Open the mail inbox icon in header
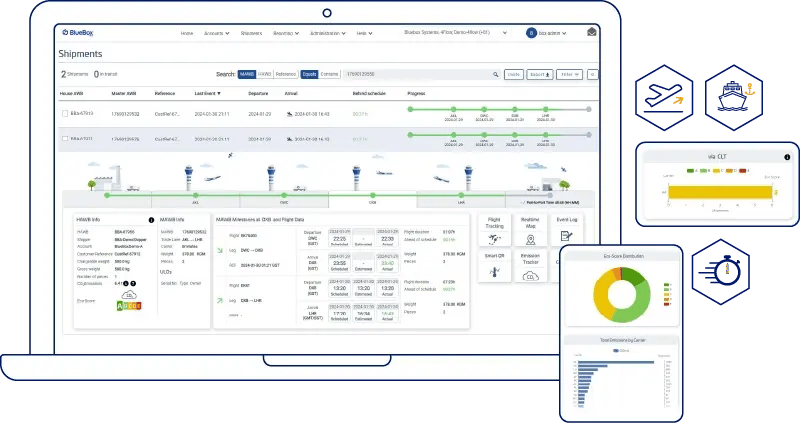Image resolution: width=800 pixels, height=423 pixels. point(591,32)
